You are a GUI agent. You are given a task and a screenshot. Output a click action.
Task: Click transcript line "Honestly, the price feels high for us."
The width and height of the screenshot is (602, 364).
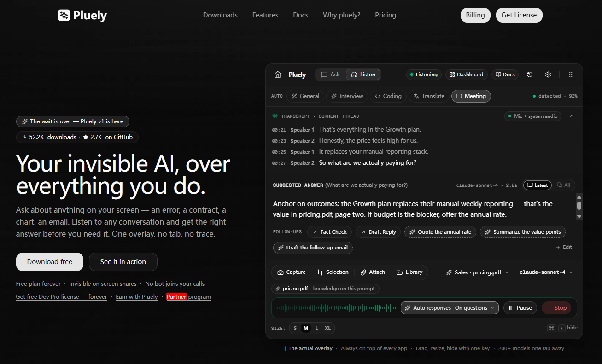368,141
